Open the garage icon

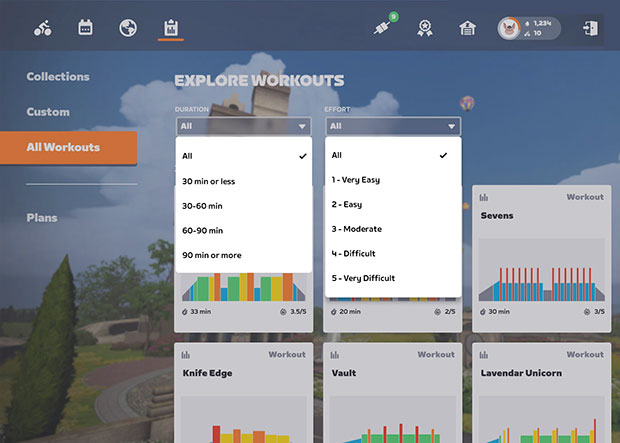(466, 29)
